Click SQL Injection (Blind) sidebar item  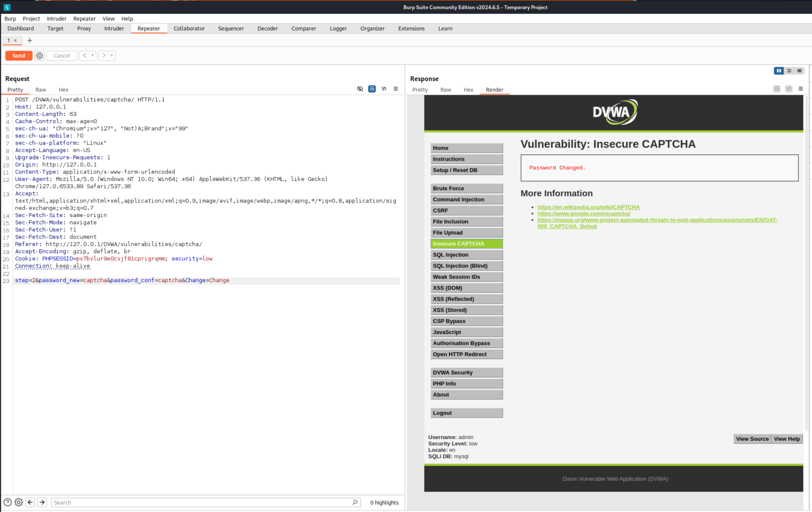(467, 266)
